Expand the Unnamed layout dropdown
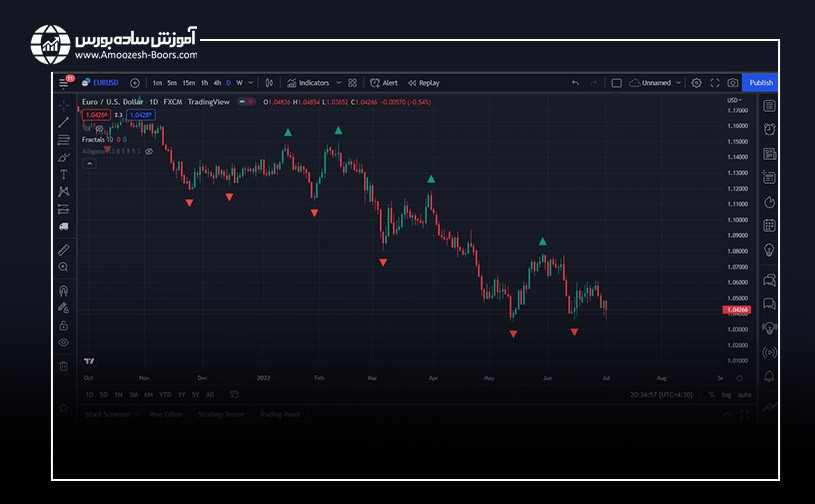The width and height of the screenshot is (815, 504). [x=679, y=83]
